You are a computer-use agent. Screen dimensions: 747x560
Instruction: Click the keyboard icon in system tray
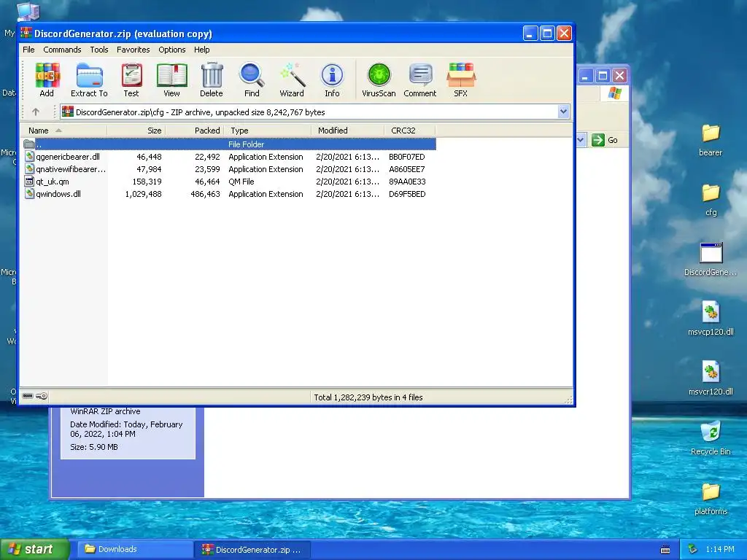665,550
